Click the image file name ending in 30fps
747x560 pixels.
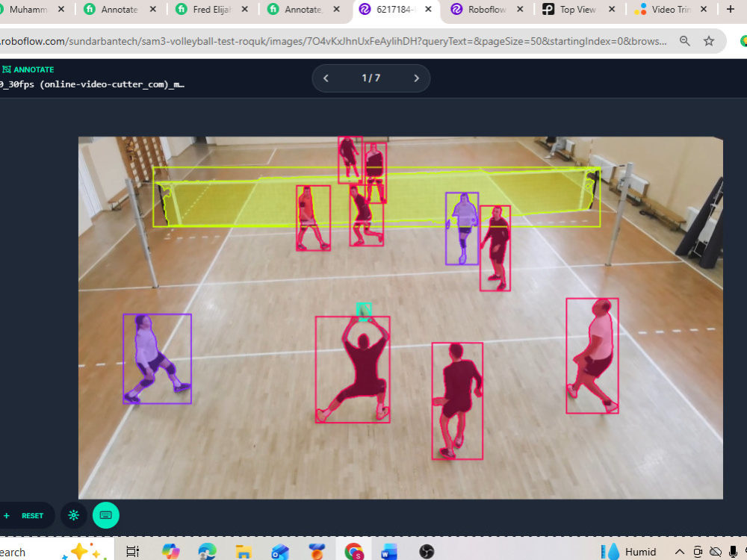point(93,85)
